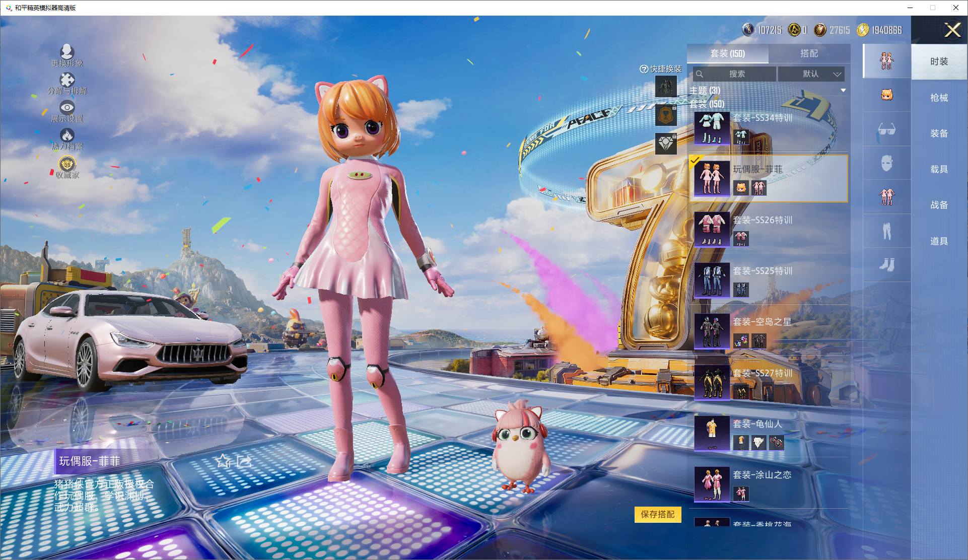The image size is (968, 560).
Task: Open the 道具 items menu
Action: 939,241
